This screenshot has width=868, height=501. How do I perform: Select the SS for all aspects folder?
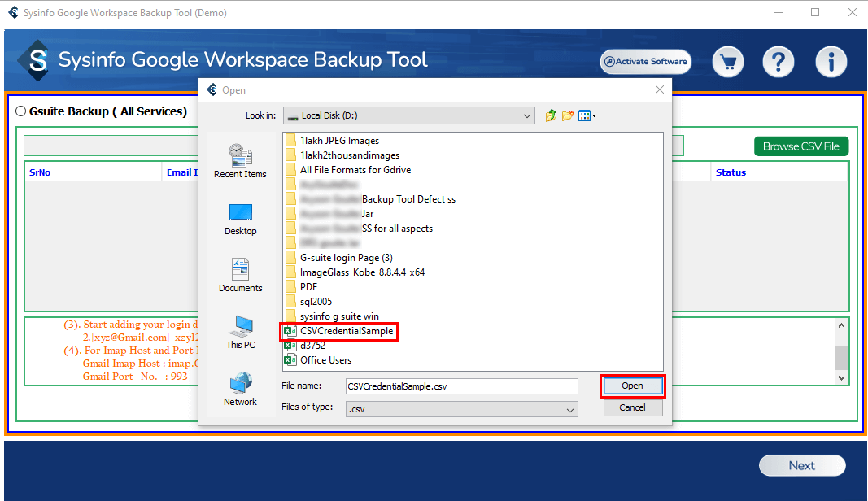pos(360,229)
